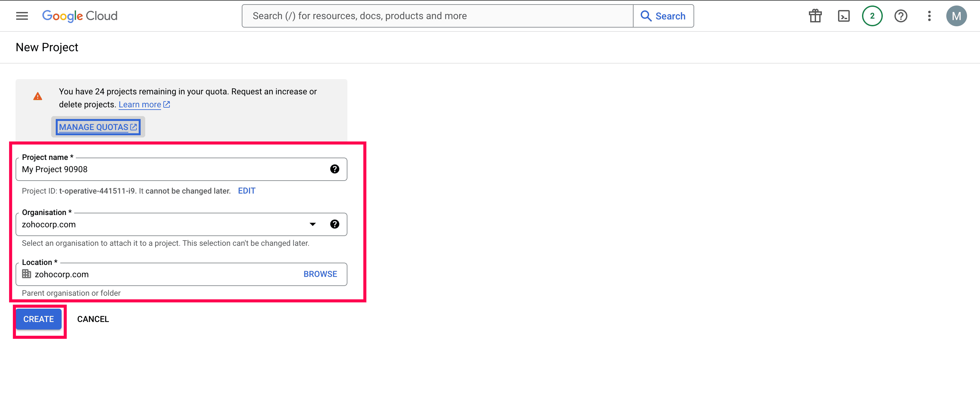This screenshot has height=393, width=980.
Task: Open the help question mark menu
Action: click(901, 16)
